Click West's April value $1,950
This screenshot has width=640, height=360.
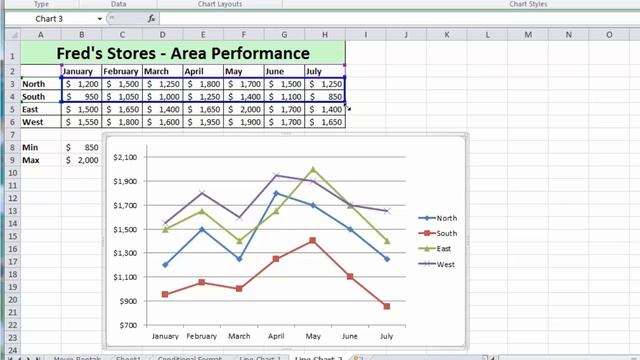coord(203,122)
